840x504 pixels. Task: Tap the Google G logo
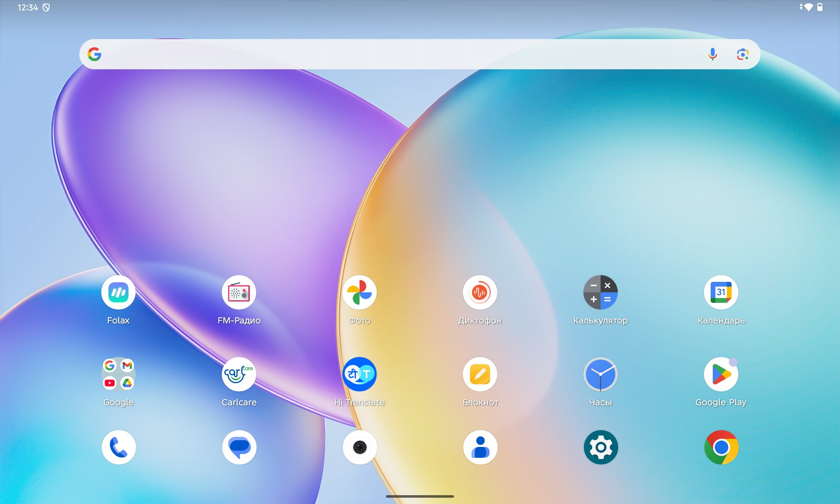[94, 54]
